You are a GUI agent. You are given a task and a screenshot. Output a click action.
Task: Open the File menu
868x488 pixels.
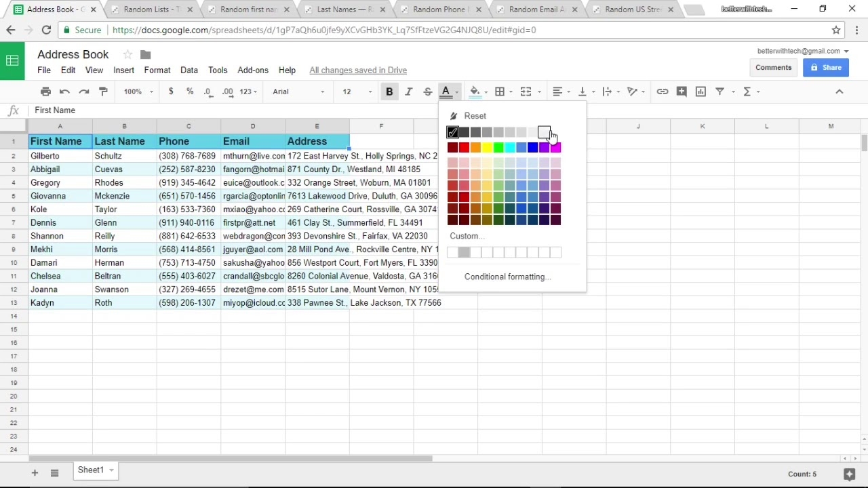[44, 70]
